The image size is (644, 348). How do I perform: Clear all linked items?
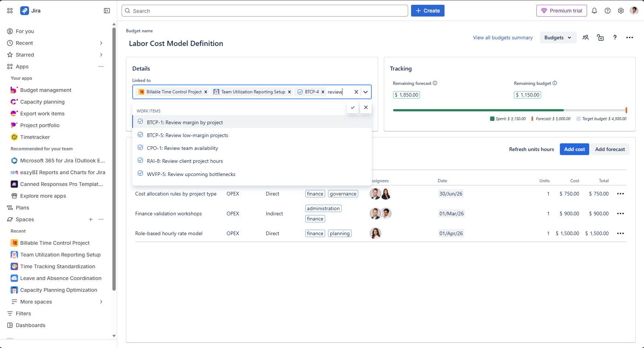pyautogui.click(x=356, y=92)
